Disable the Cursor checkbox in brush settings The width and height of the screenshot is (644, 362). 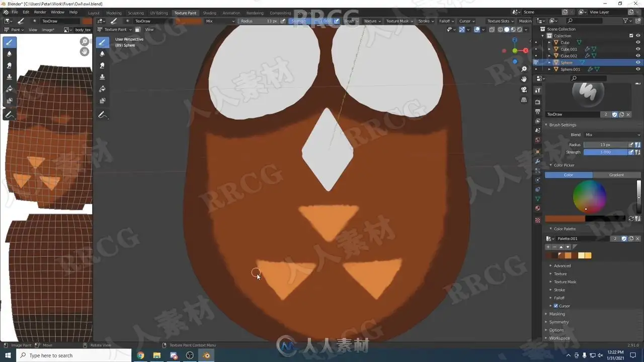point(556,306)
